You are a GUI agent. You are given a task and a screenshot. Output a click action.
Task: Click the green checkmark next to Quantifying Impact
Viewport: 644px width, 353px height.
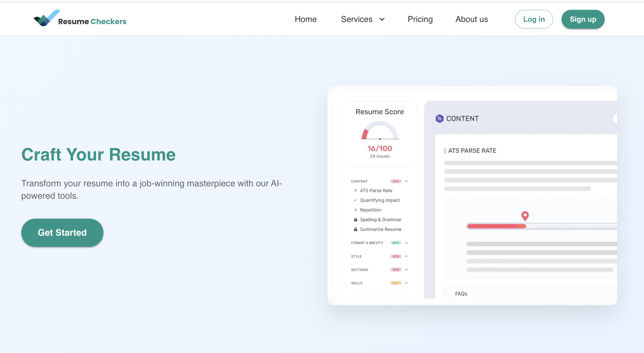[355, 200]
